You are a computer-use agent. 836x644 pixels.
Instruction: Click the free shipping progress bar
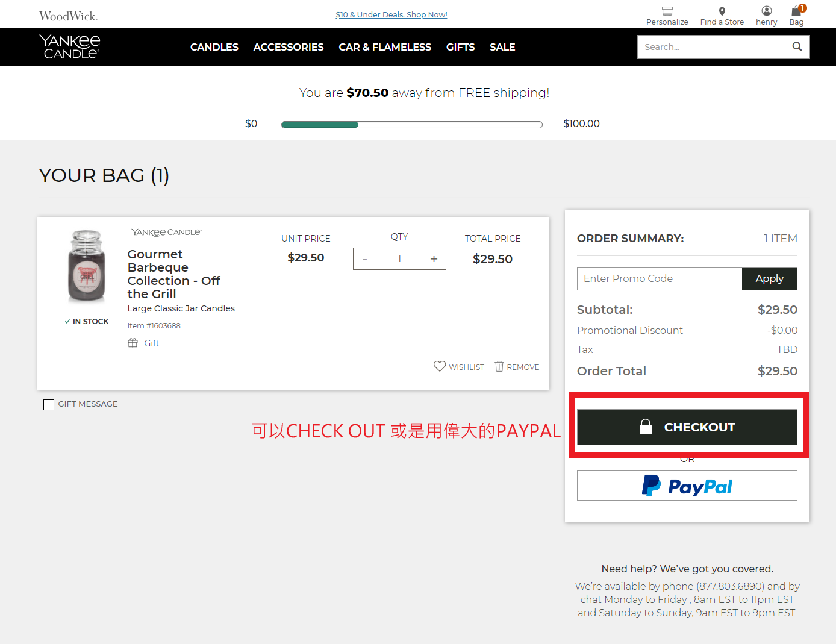tap(411, 125)
